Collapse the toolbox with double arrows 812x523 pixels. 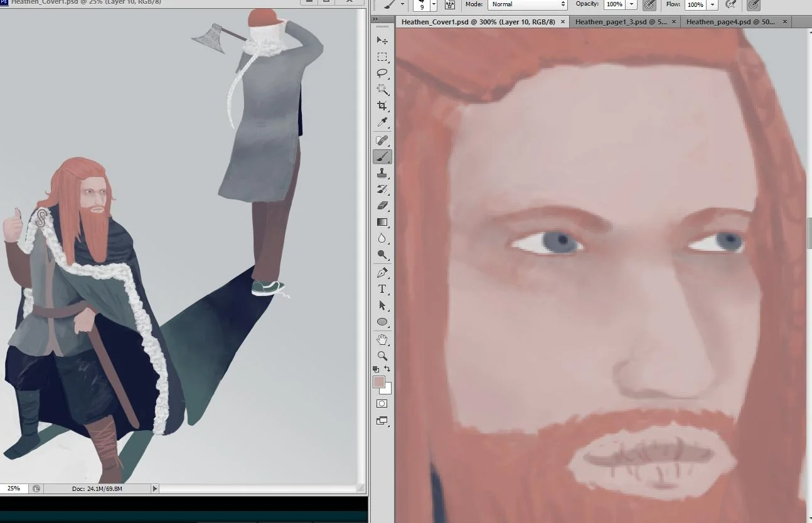point(376,19)
